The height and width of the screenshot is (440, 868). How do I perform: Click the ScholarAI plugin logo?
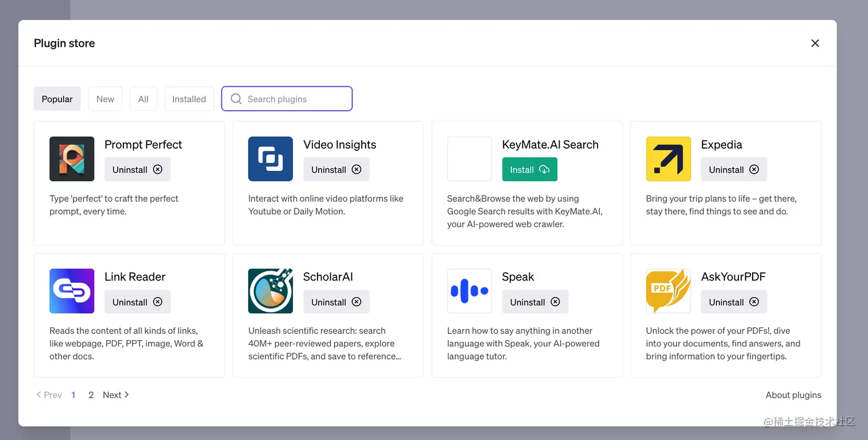tap(270, 291)
